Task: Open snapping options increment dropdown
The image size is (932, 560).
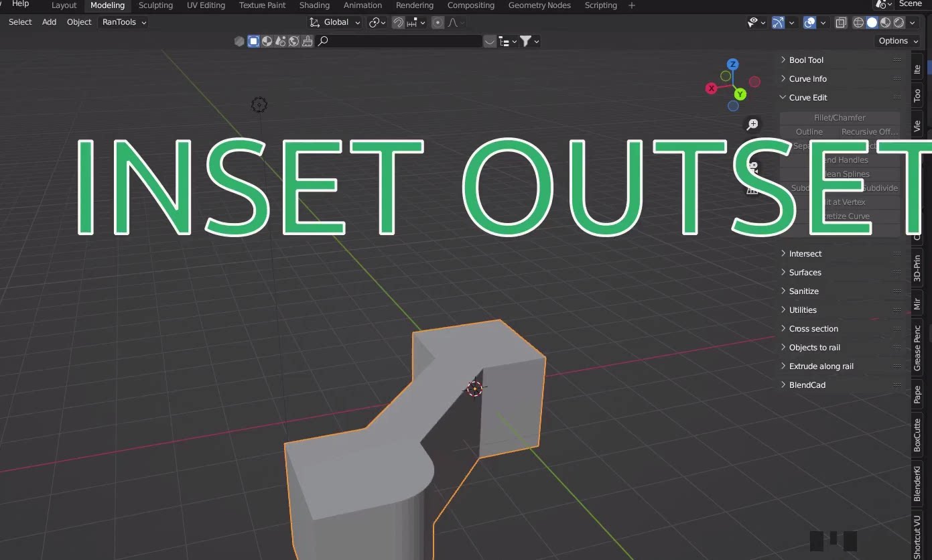Action: pos(415,22)
